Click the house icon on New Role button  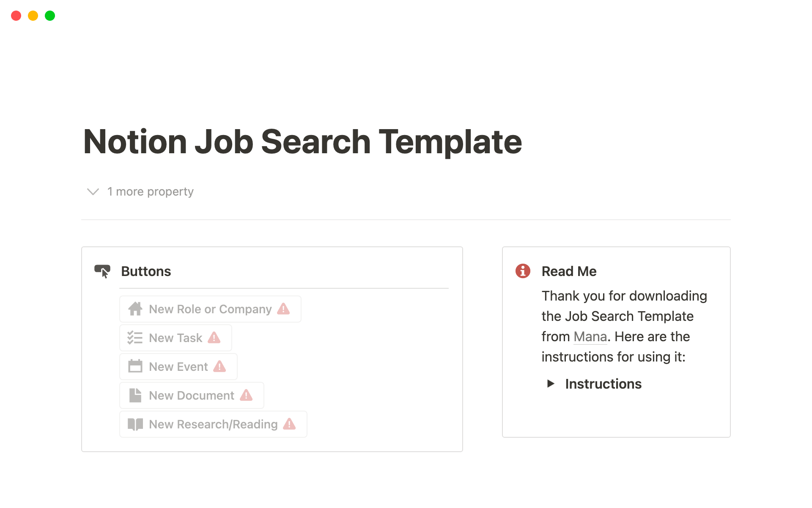pyautogui.click(x=135, y=309)
